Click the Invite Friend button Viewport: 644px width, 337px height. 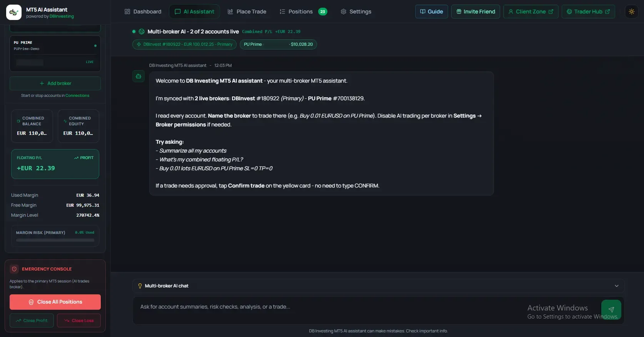tap(475, 12)
